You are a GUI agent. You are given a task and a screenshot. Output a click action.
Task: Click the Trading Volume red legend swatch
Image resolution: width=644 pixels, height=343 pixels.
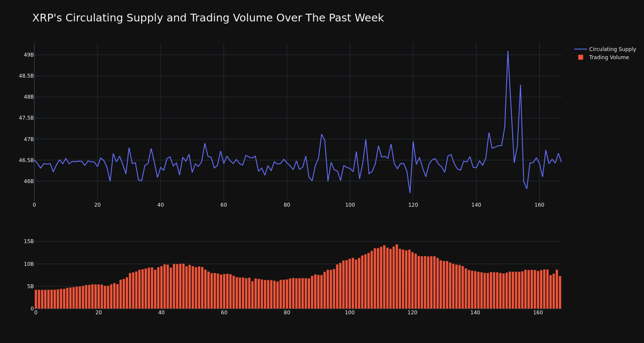tap(580, 57)
